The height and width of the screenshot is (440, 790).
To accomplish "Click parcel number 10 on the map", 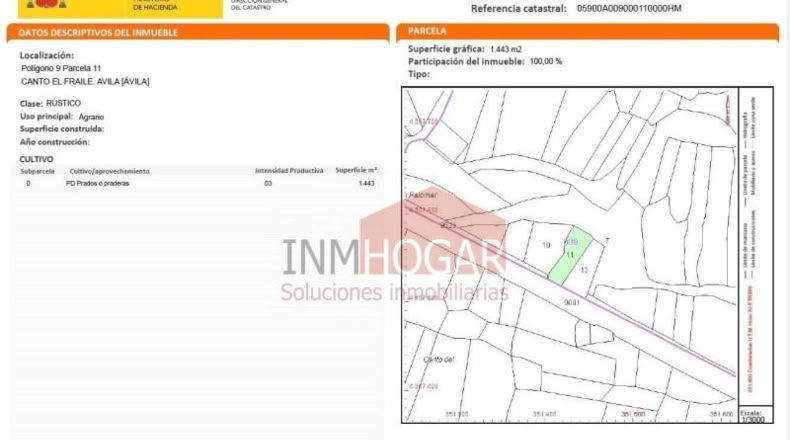I will click(546, 245).
